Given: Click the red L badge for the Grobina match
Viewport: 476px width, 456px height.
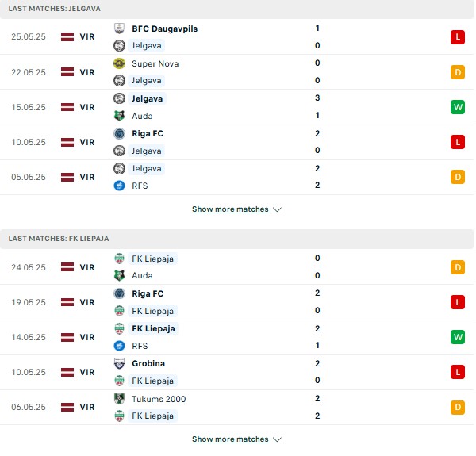Looking at the screenshot, I should point(458,372).
